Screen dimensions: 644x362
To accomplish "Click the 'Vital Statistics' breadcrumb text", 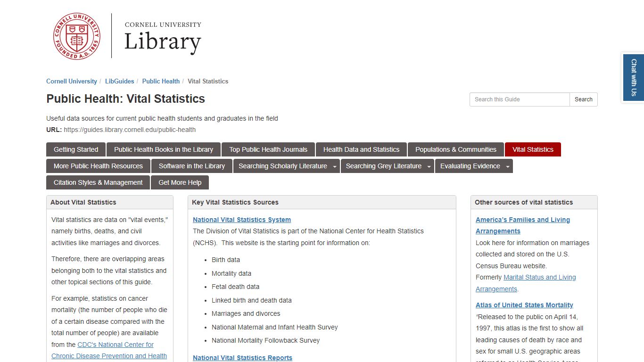I will click(x=208, y=81).
